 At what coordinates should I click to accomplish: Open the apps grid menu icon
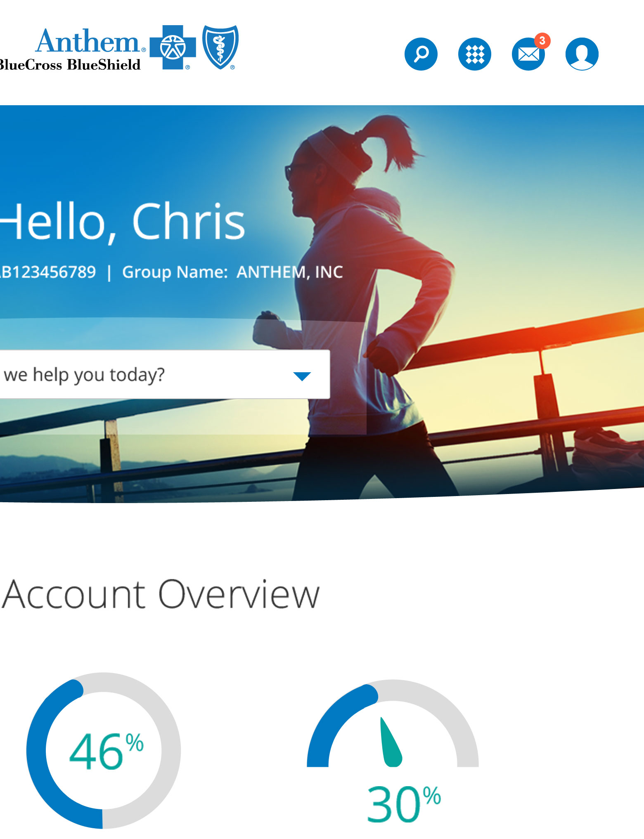coord(474,54)
